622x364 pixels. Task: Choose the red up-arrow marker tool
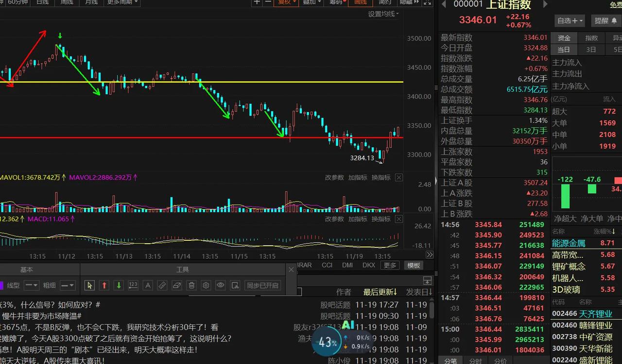104,285
